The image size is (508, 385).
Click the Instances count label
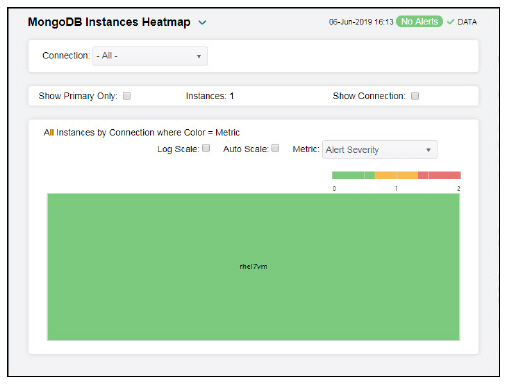point(210,96)
